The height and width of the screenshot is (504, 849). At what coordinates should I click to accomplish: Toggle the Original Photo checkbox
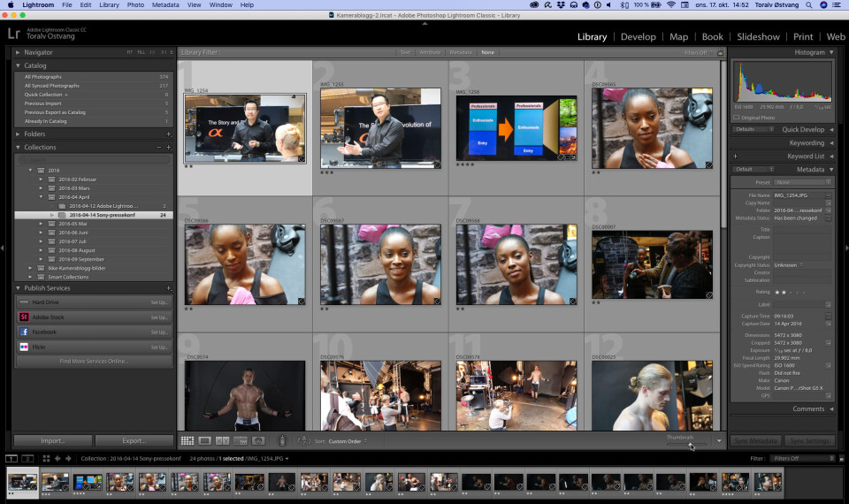pyautogui.click(x=737, y=118)
